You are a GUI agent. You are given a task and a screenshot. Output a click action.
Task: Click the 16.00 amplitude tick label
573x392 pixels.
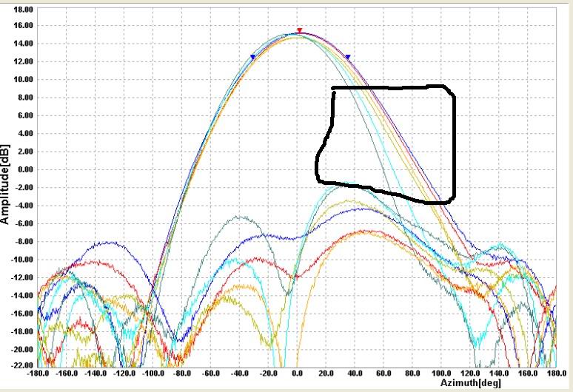(24, 26)
